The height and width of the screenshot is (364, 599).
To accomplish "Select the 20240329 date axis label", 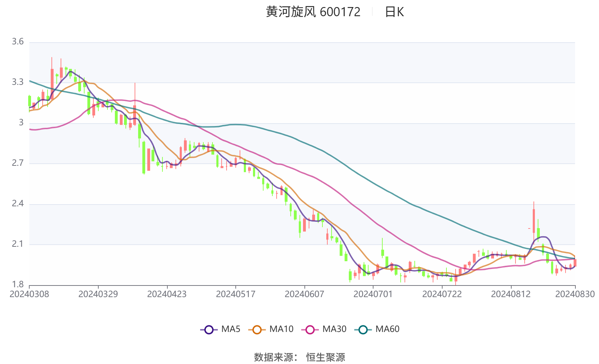I will [x=98, y=294].
